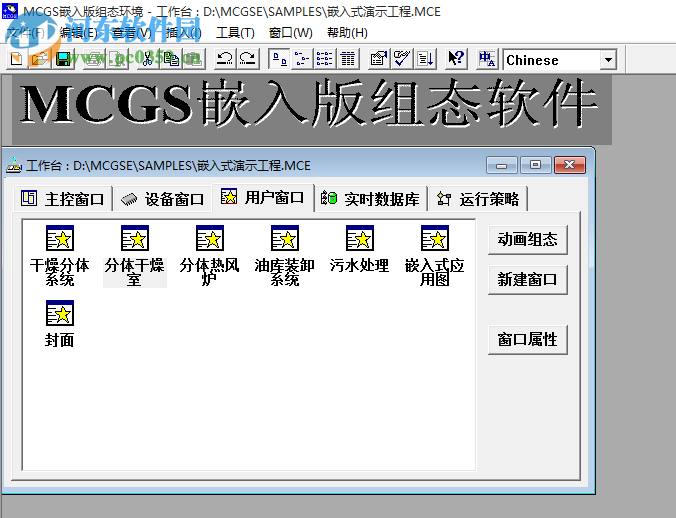The height and width of the screenshot is (518, 676).
Task: Select the 用户窗口 tab
Action: click(263, 197)
